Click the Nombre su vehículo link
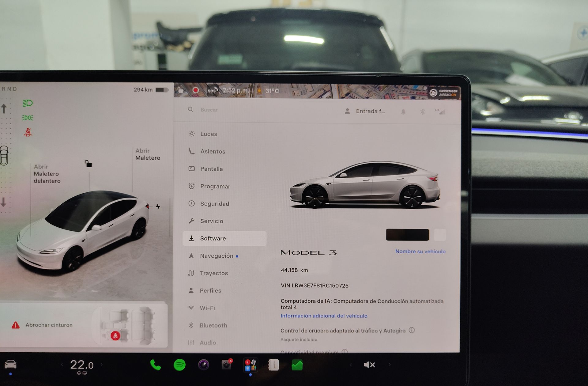The image size is (588, 386). pos(420,251)
